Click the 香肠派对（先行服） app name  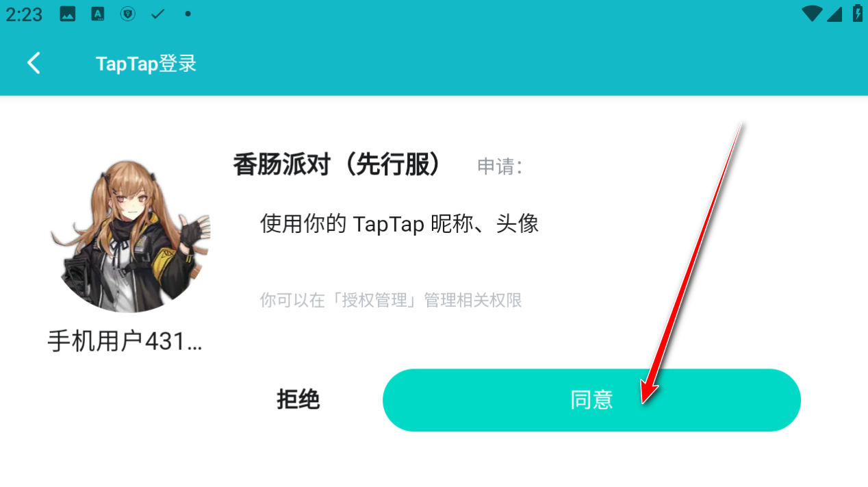tap(337, 165)
